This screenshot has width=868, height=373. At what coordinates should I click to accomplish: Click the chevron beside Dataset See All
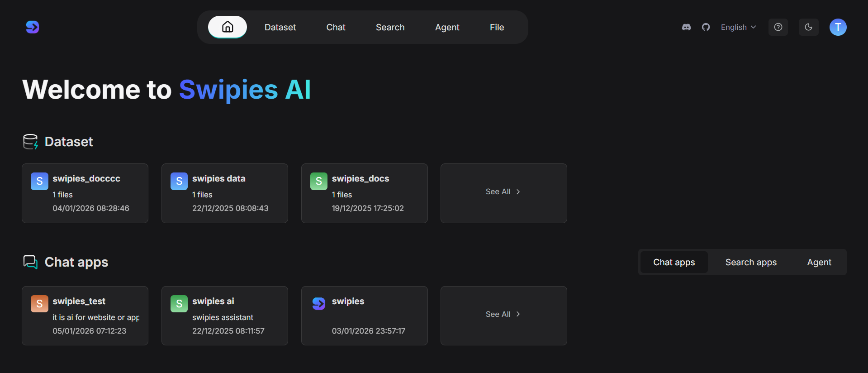(x=518, y=192)
